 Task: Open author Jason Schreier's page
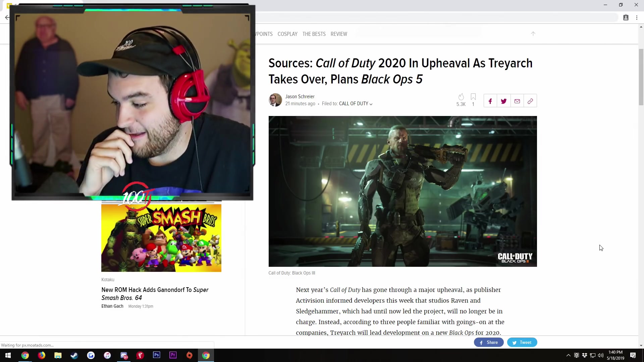click(x=300, y=97)
